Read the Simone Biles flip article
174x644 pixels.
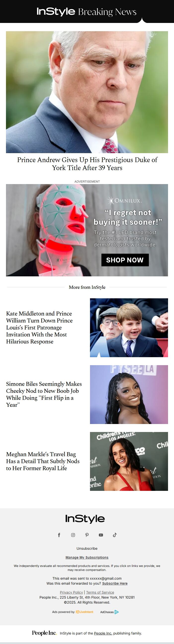[44, 394]
